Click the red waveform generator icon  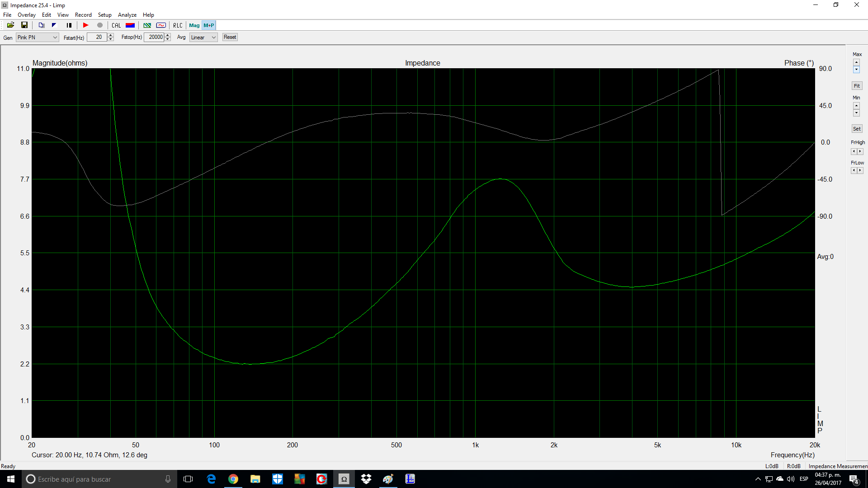(x=161, y=25)
